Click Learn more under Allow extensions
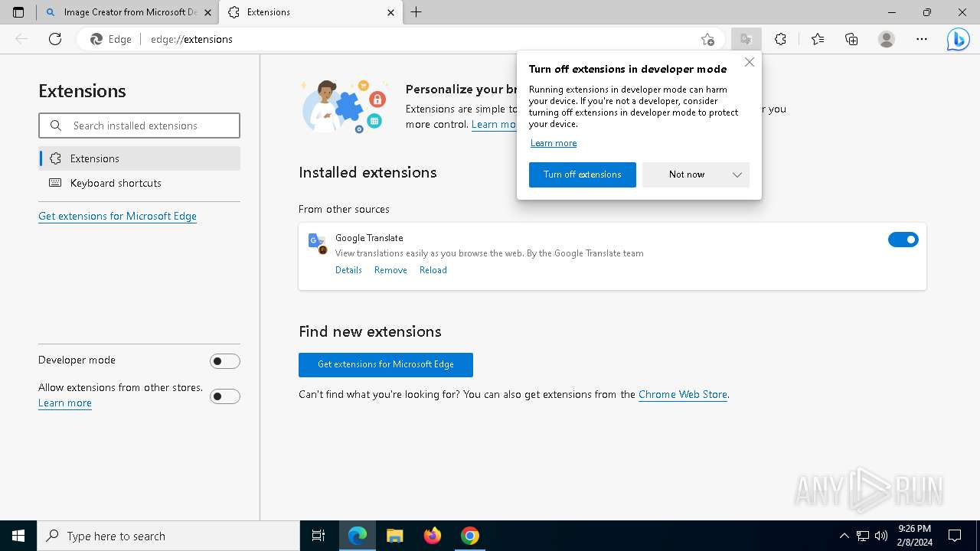Viewport: 980px width, 551px height. tap(65, 403)
